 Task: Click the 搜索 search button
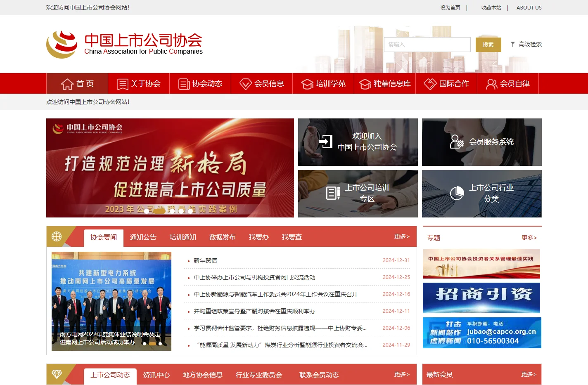coord(488,45)
